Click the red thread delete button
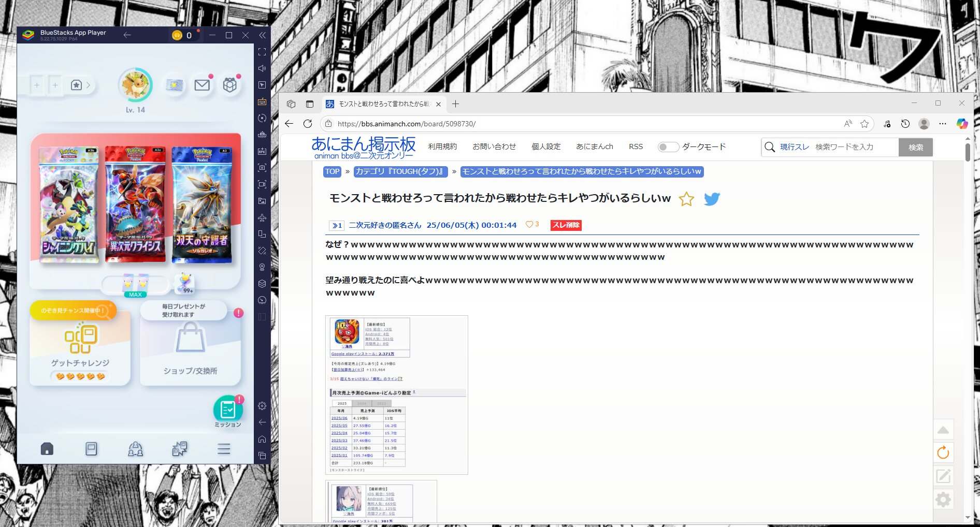 click(x=566, y=225)
